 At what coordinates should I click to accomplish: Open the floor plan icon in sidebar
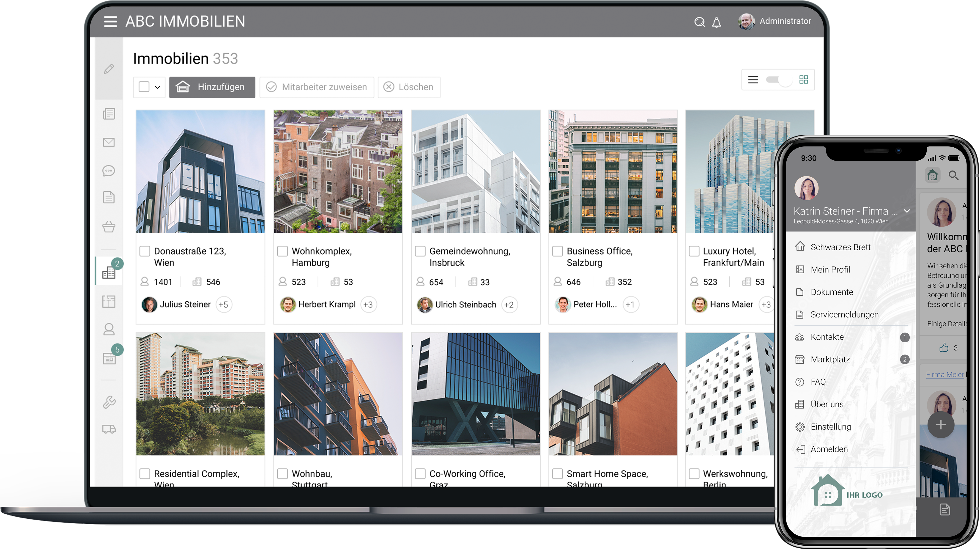pyautogui.click(x=109, y=301)
